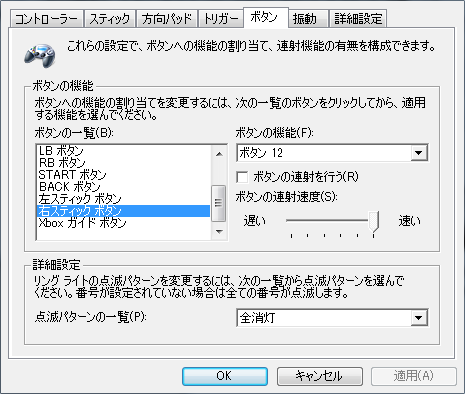This screenshot has height=394, width=465.
Task: Open the ボタンの機能 dropdown showing ボタン 12
Action: coord(332,153)
